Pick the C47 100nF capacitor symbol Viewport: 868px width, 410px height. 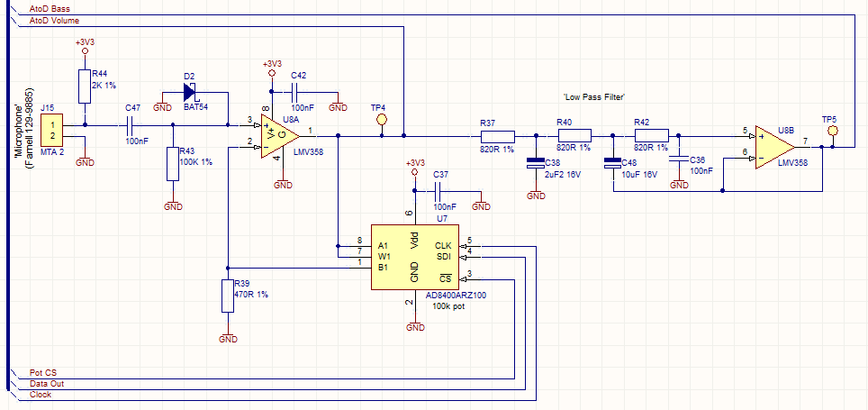click(132, 125)
